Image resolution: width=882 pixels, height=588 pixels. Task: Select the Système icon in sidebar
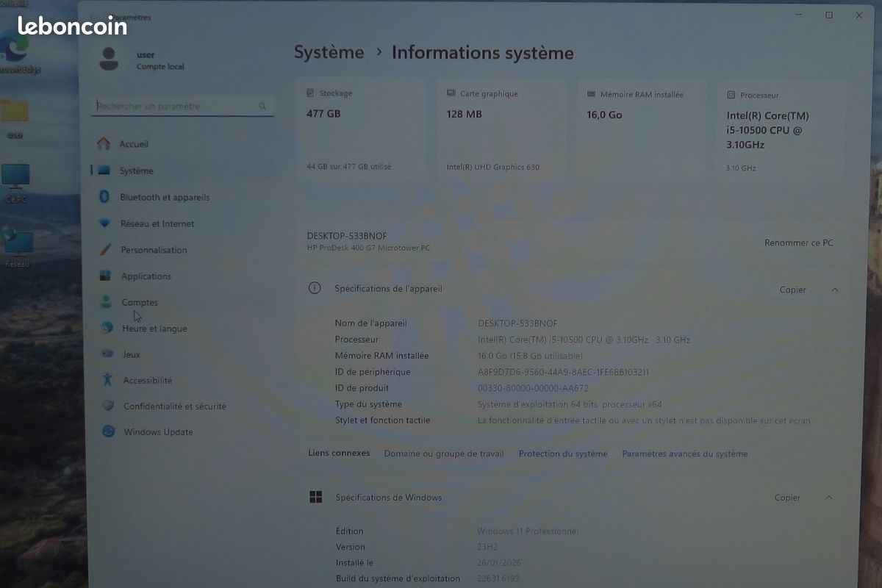(104, 171)
